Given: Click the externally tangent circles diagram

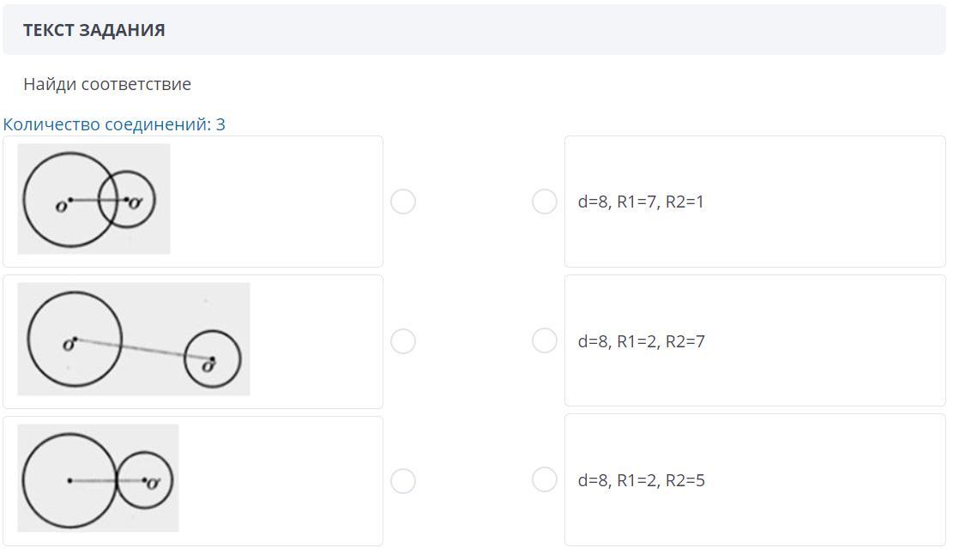Looking at the screenshot, I should click(98, 479).
